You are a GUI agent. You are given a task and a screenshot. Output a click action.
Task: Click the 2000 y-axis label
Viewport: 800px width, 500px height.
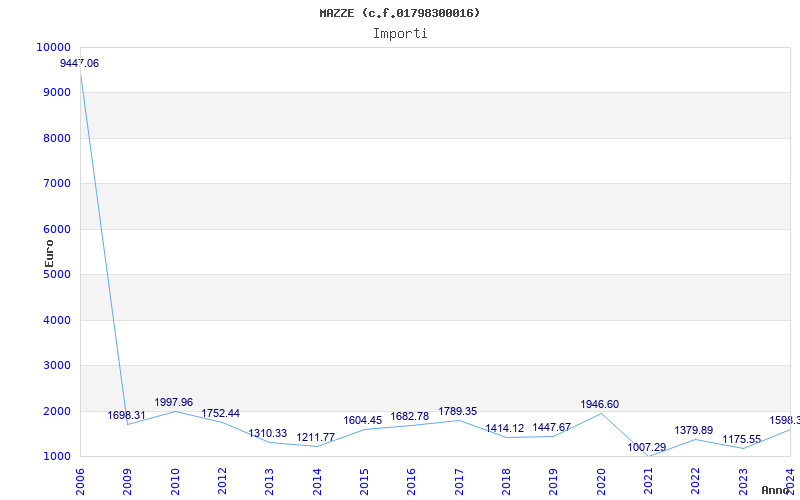click(56, 411)
